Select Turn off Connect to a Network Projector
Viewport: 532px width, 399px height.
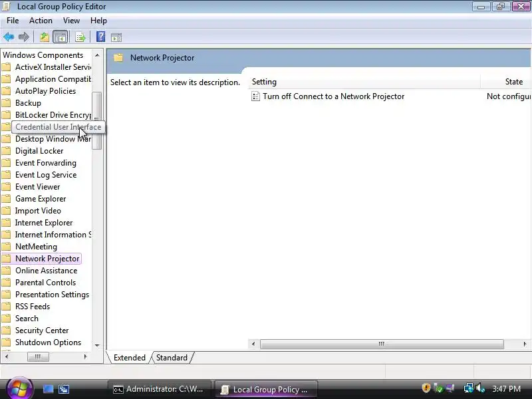pyautogui.click(x=334, y=96)
